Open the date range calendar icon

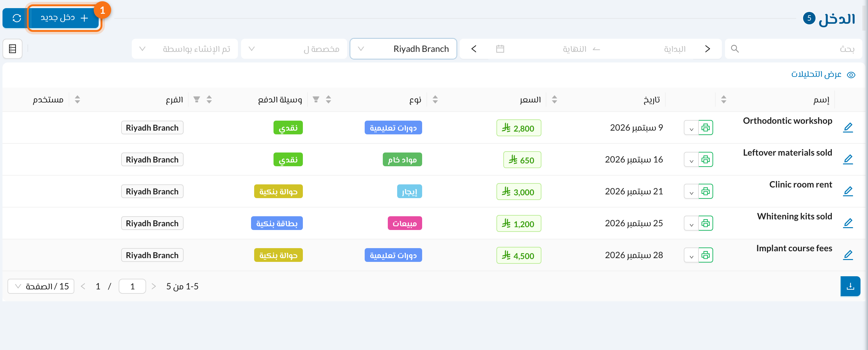(500, 49)
